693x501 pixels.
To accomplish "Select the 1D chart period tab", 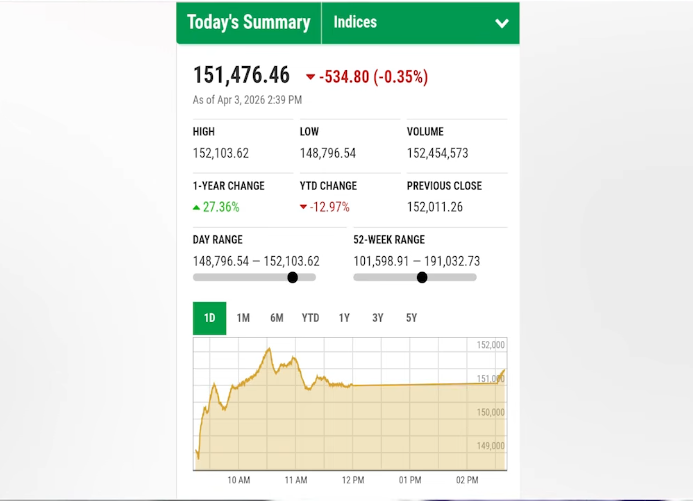I will (210, 318).
